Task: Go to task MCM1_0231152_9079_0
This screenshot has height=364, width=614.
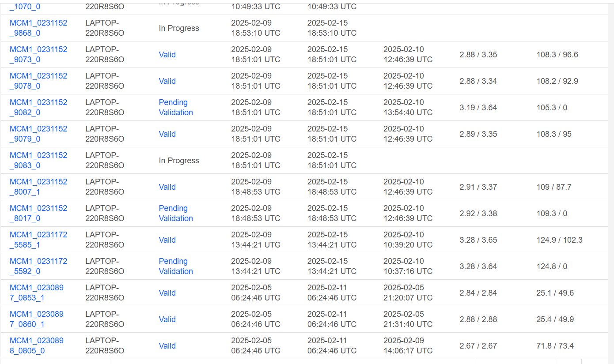Action: (x=38, y=134)
